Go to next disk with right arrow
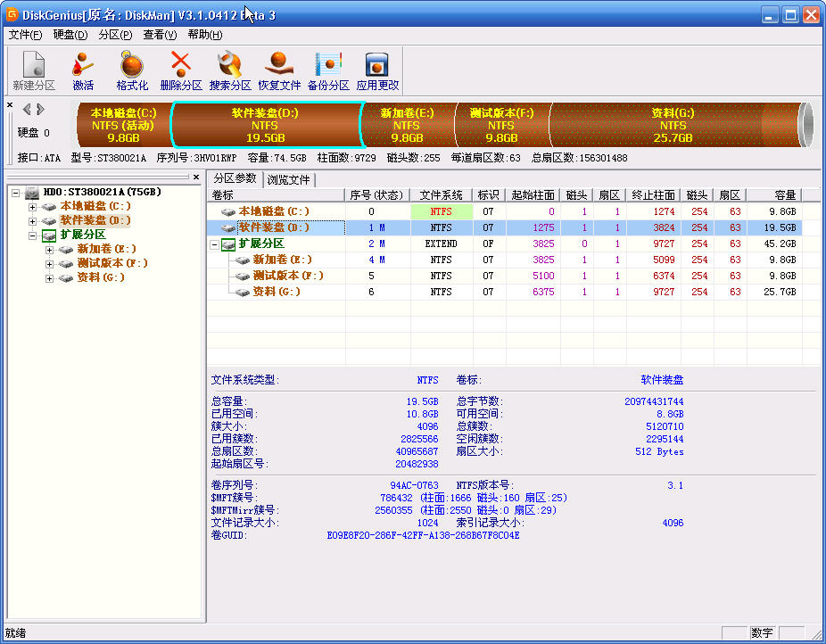Image resolution: width=826 pixels, height=644 pixels. (x=39, y=110)
